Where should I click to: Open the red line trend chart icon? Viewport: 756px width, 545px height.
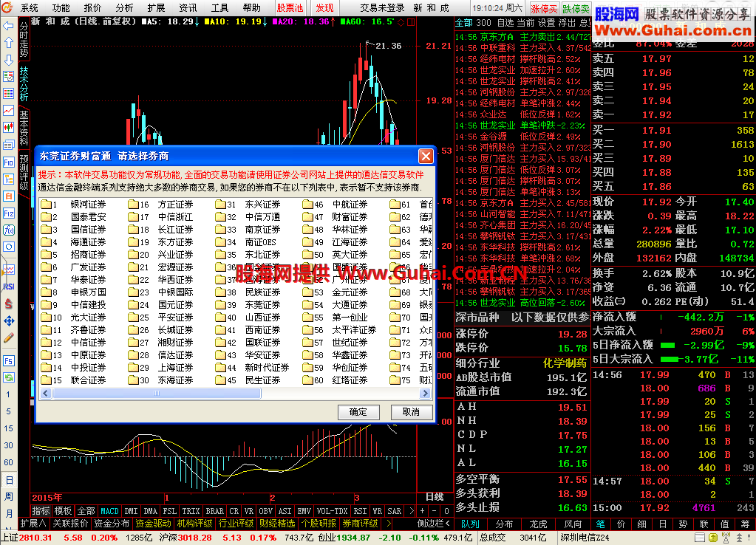click(x=9, y=110)
